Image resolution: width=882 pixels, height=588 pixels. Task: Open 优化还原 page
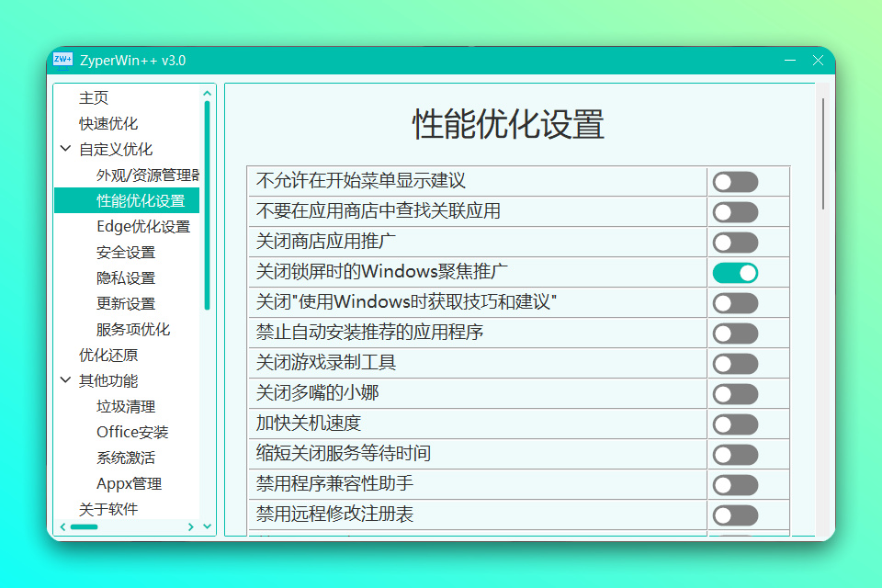point(108,355)
